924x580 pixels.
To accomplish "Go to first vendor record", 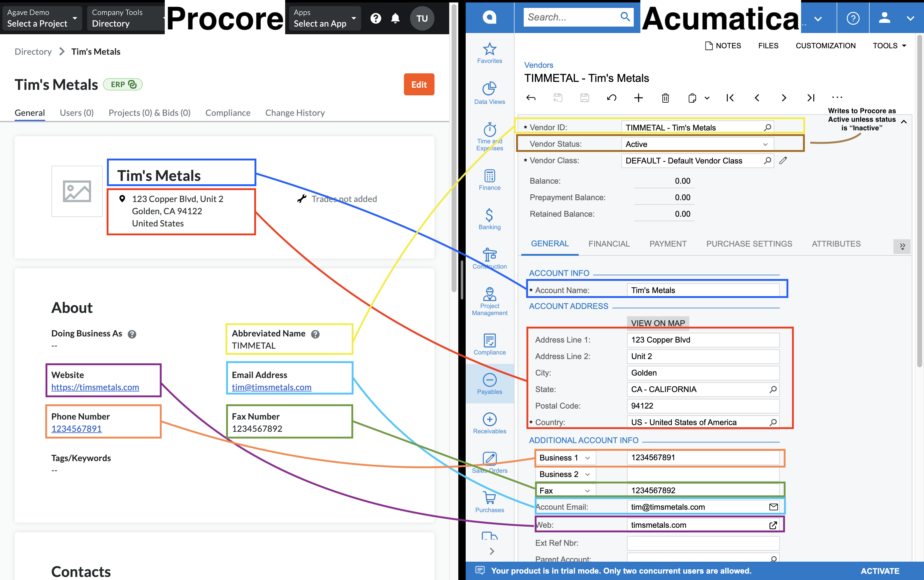I will point(730,98).
